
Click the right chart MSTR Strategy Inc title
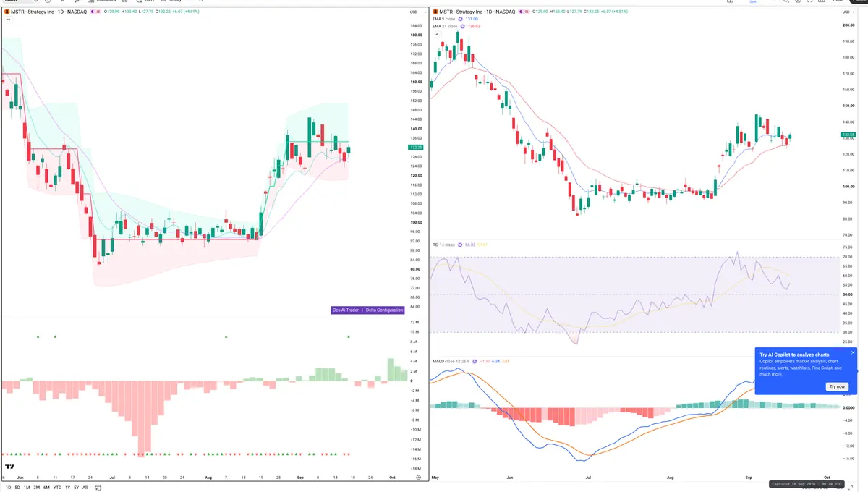point(477,12)
